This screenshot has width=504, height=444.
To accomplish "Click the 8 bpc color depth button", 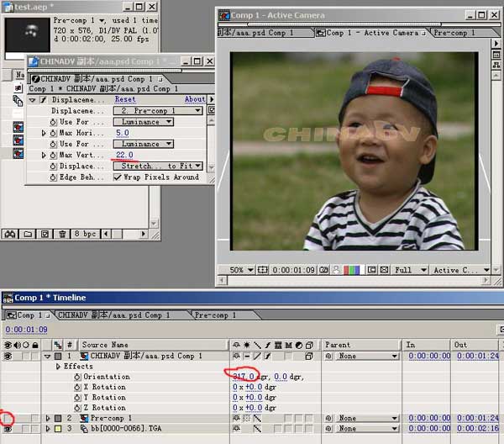I will (x=85, y=234).
